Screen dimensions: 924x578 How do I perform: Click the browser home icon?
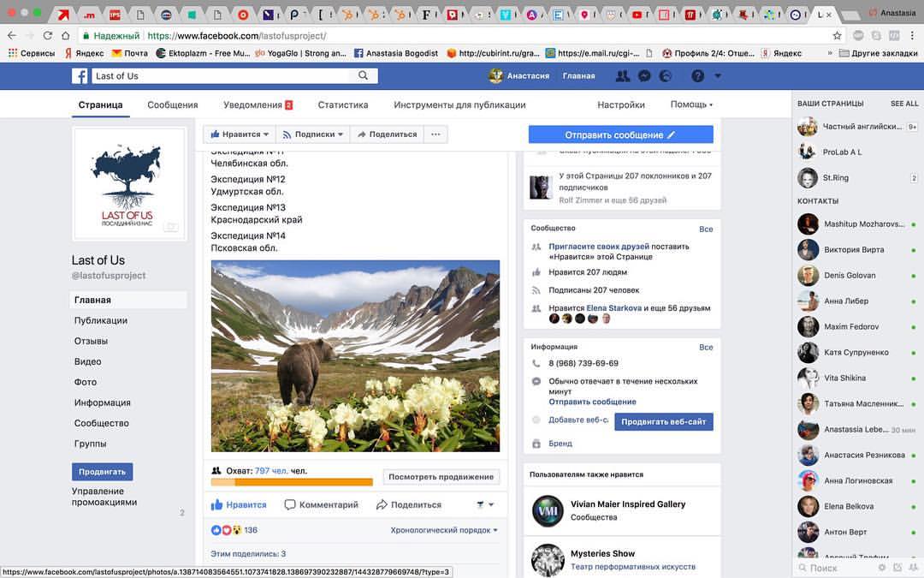(x=65, y=35)
